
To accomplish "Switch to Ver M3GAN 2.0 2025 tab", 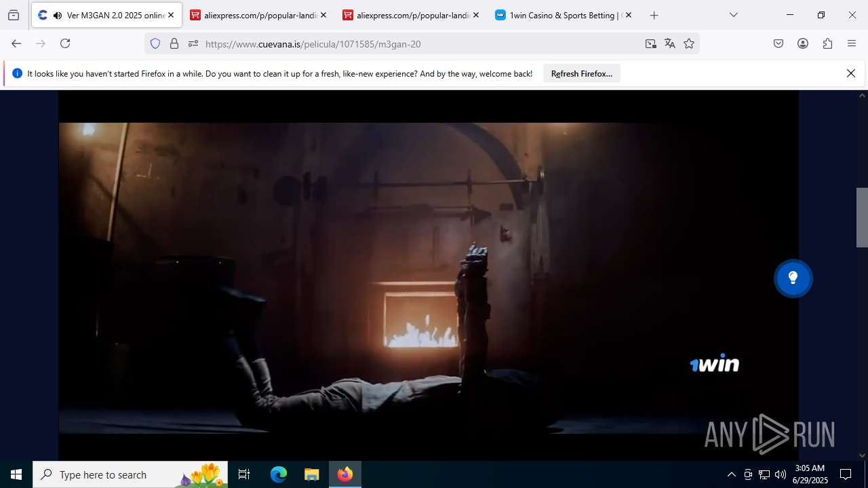I will click(x=106, y=15).
